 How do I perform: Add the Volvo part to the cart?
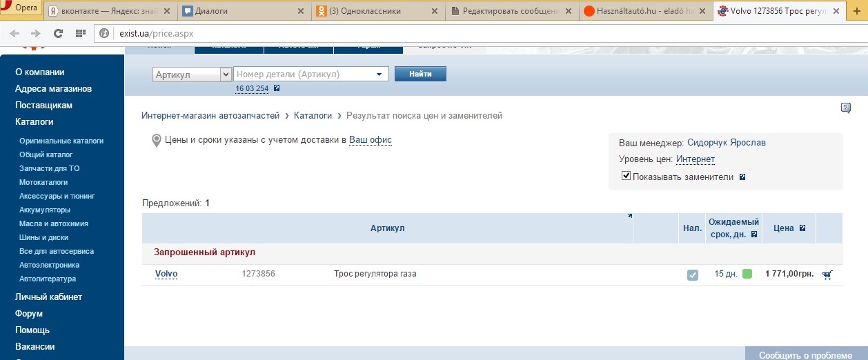827,274
